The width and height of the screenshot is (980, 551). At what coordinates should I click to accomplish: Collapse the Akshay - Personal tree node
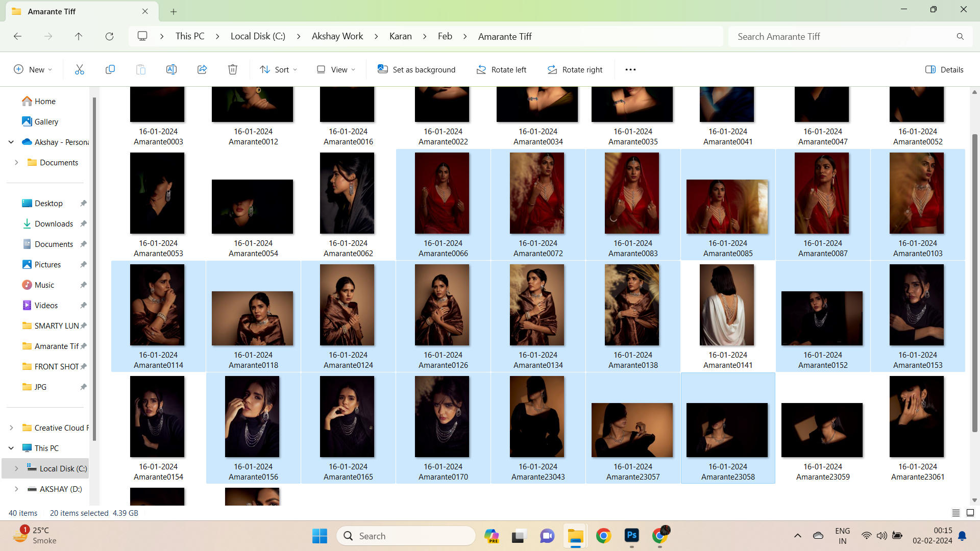coord(11,142)
